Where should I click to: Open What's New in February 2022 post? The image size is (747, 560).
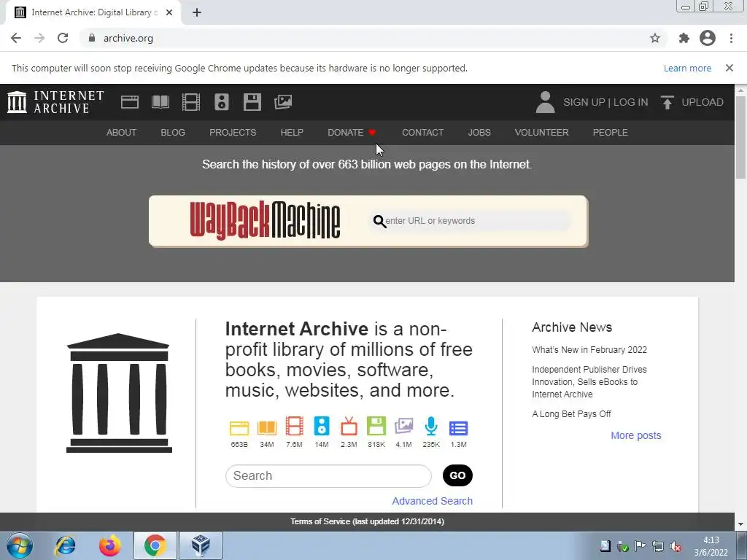point(589,349)
